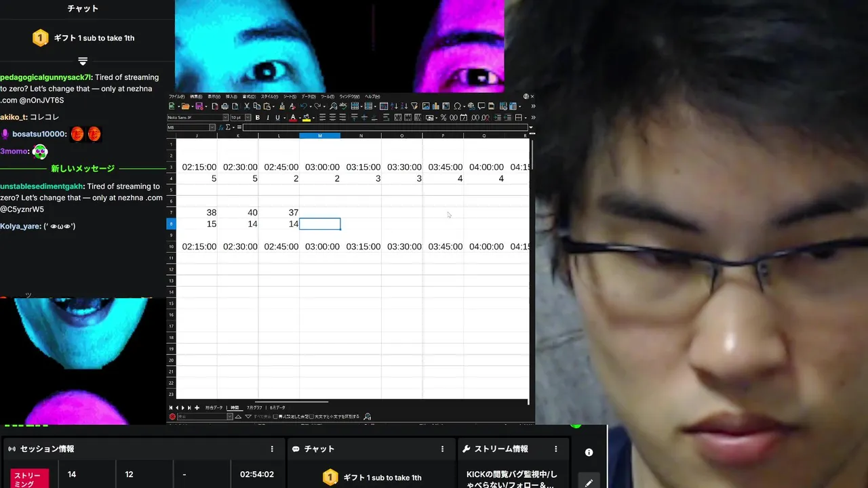This screenshot has width=868, height=488.
Task: Click the red ストリーミング status button
Action: [x=29, y=478]
